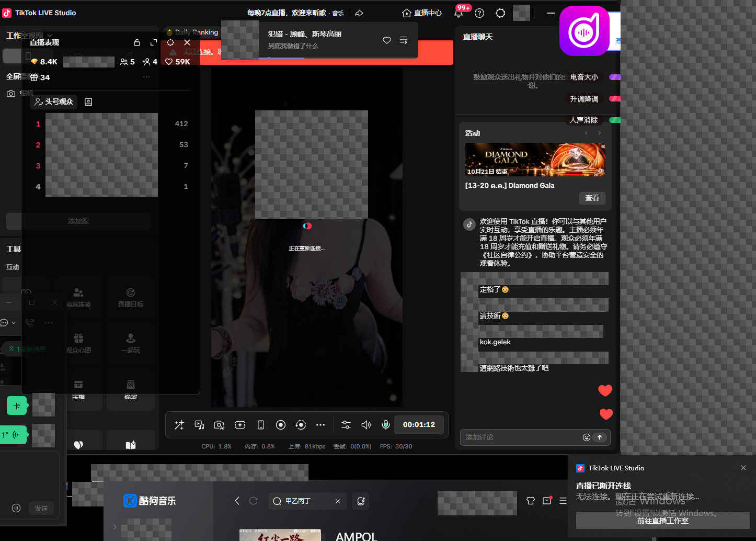This screenshot has width=756, height=541.
Task: Open the help question mark icon
Action: click(x=479, y=13)
